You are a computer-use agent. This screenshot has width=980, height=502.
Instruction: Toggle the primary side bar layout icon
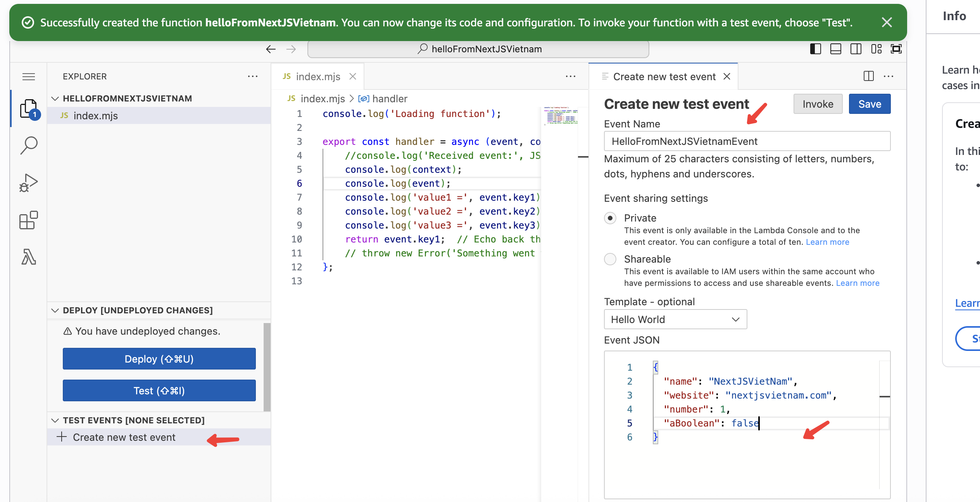[815, 49]
